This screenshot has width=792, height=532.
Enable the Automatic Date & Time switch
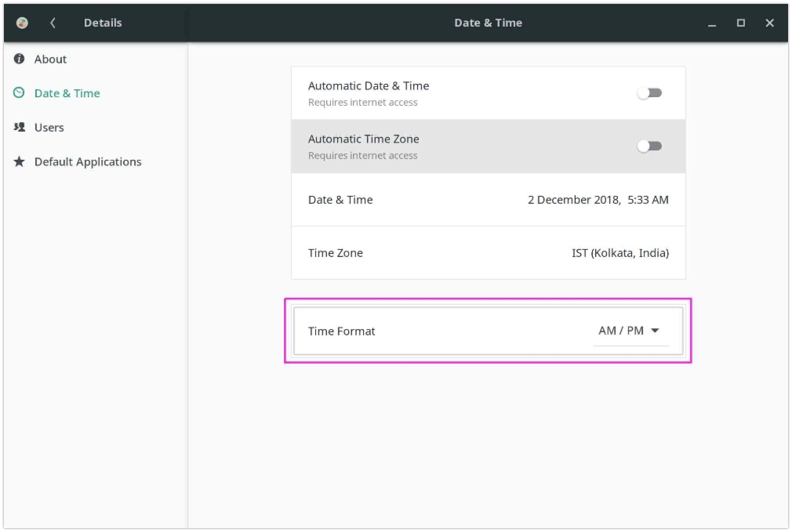649,93
